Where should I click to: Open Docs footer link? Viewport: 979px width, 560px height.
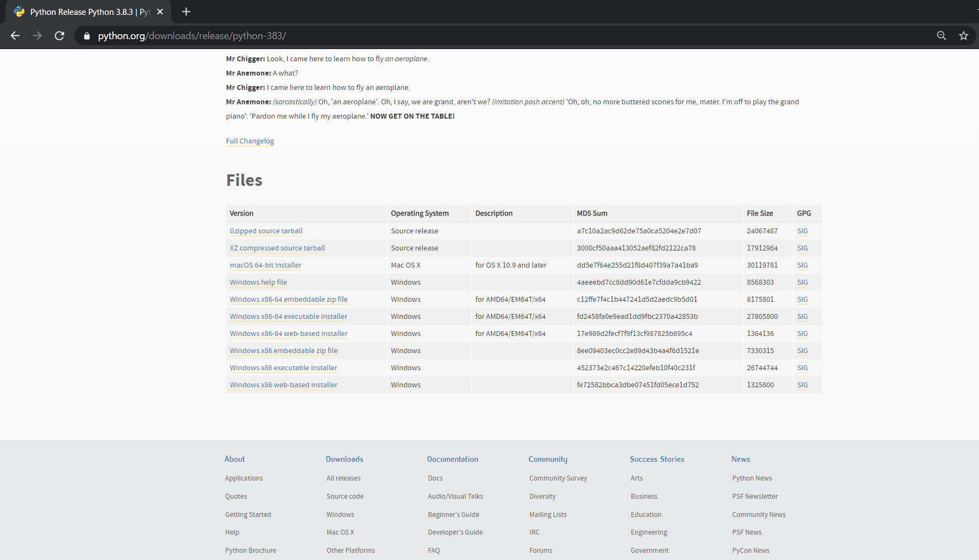click(435, 478)
